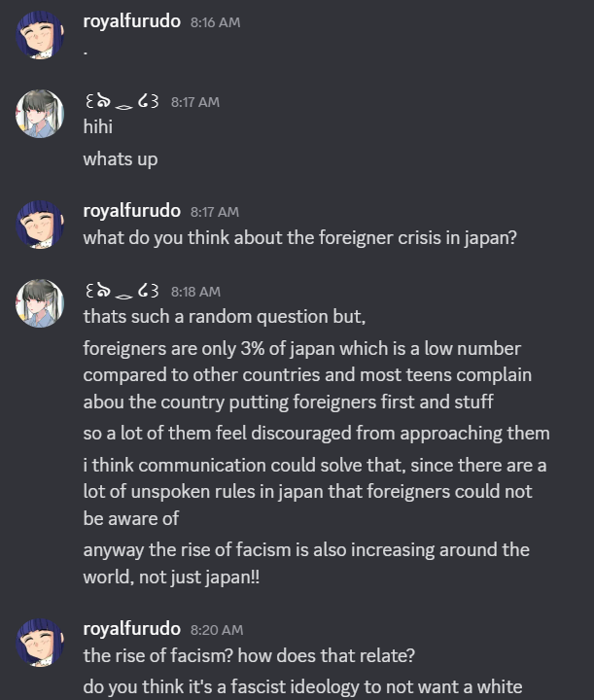The height and width of the screenshot is (700, 594).
Task: Open avatar beside the 'hihi' message
Action: point(40,114)
